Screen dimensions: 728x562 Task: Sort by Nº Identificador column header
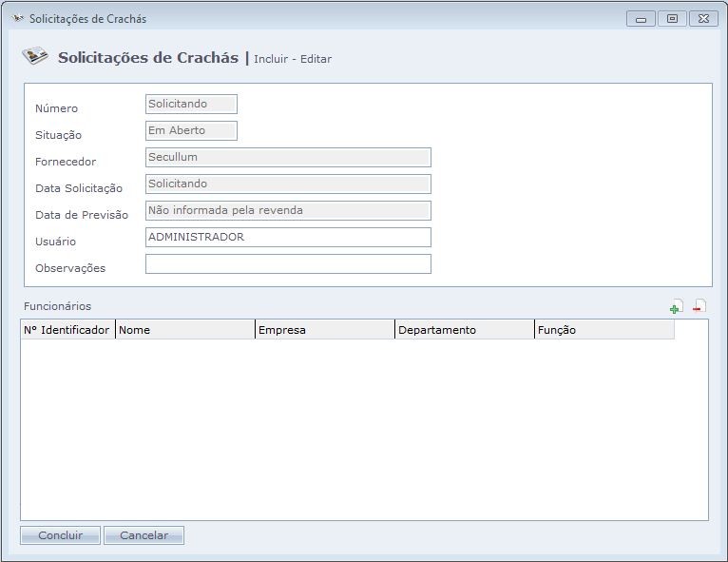coord(67,330)
